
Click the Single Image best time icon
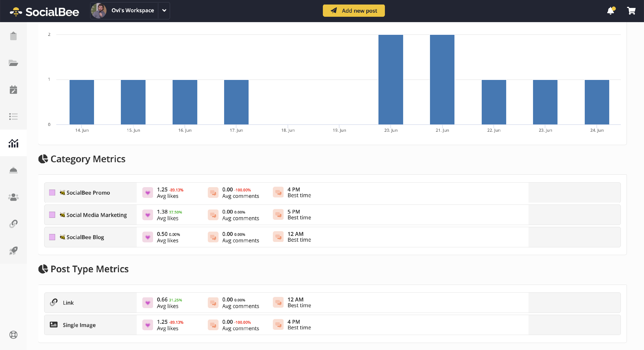278,324
